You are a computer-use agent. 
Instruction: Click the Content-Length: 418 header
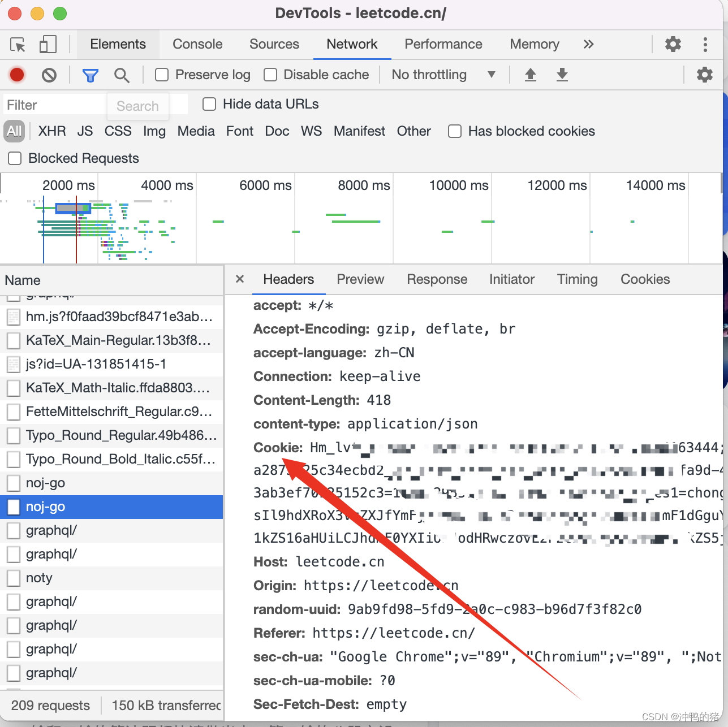(322, 400)
